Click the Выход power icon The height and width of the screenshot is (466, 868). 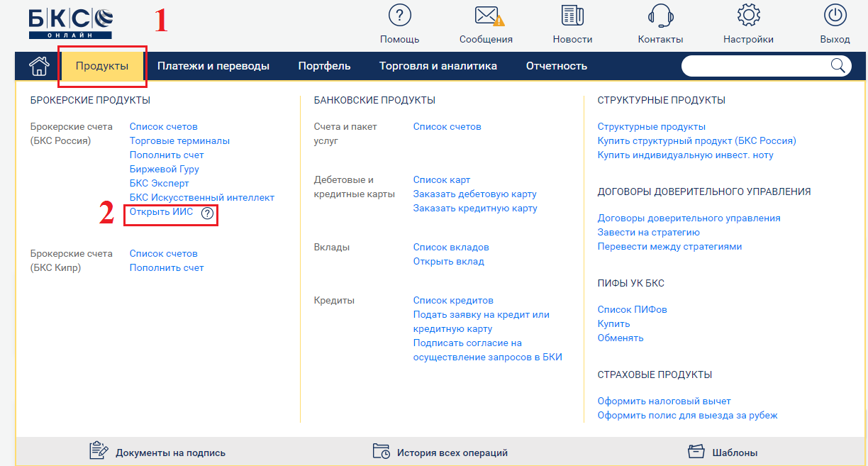pyautogui.click(x=835, y=16)
